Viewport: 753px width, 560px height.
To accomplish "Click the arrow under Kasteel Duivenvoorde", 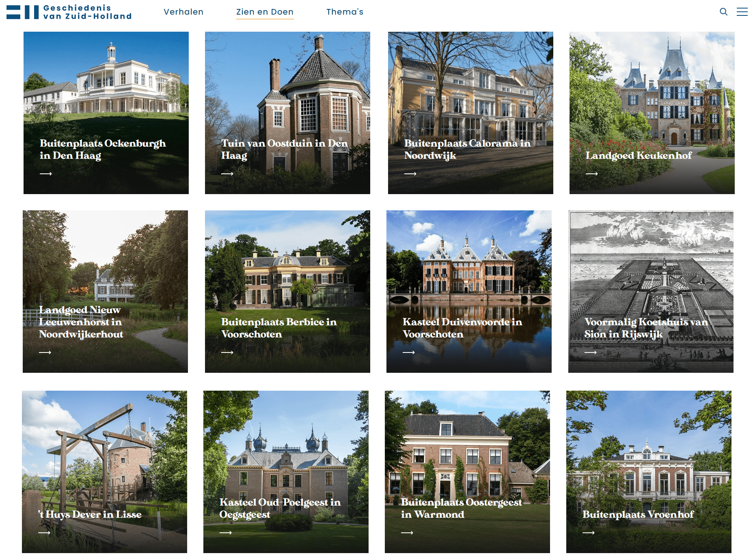I will point(409,352).
